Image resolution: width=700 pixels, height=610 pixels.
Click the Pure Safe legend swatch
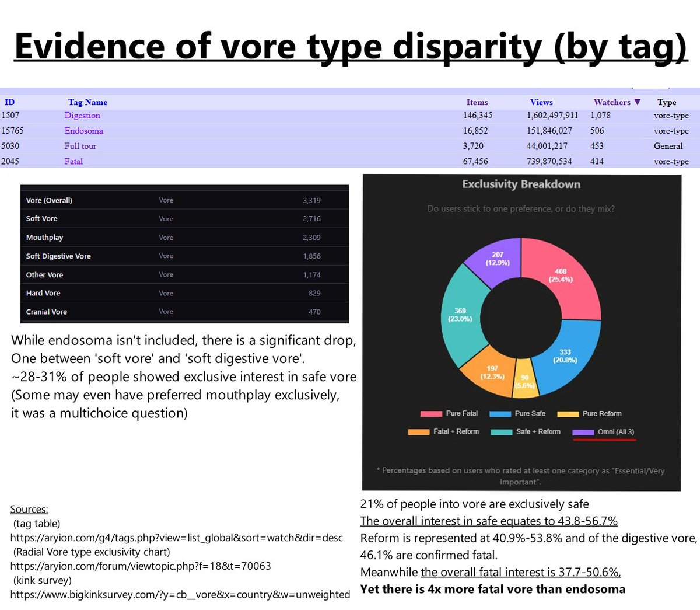(500, 414)
